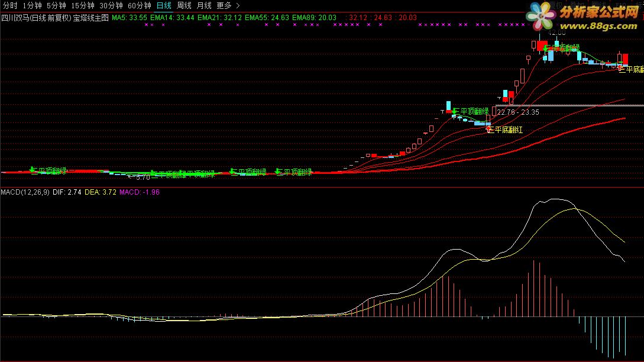Click the magenta MACD: -1.96 value
The image size is (644, 362).
pos(139,192)
